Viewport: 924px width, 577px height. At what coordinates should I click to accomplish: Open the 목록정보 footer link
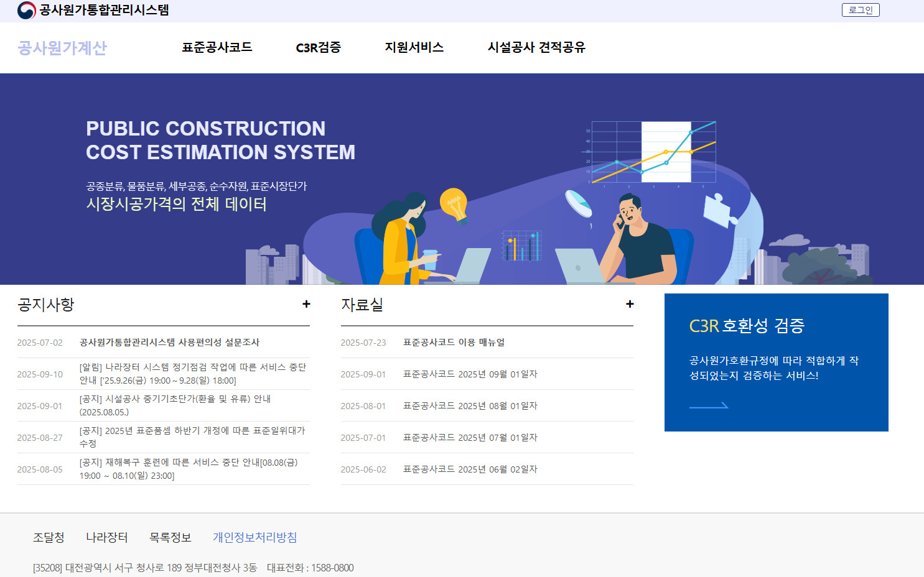click(169, 537)
